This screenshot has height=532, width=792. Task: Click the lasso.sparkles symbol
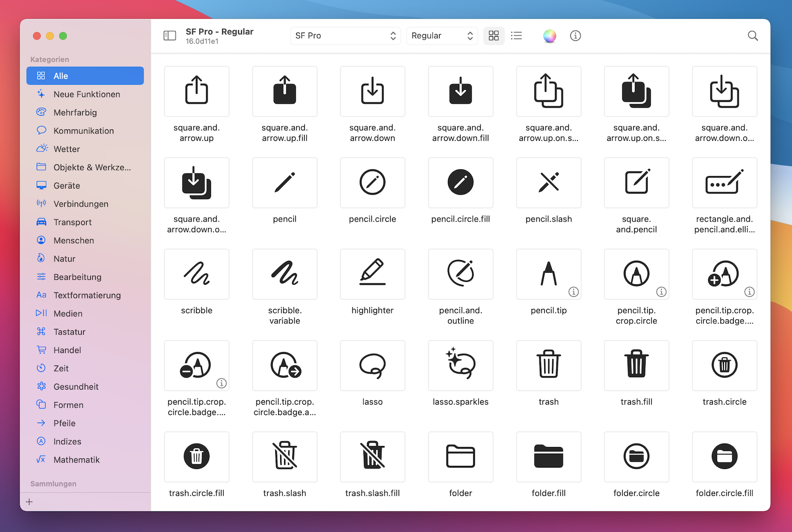coord(460,365)
